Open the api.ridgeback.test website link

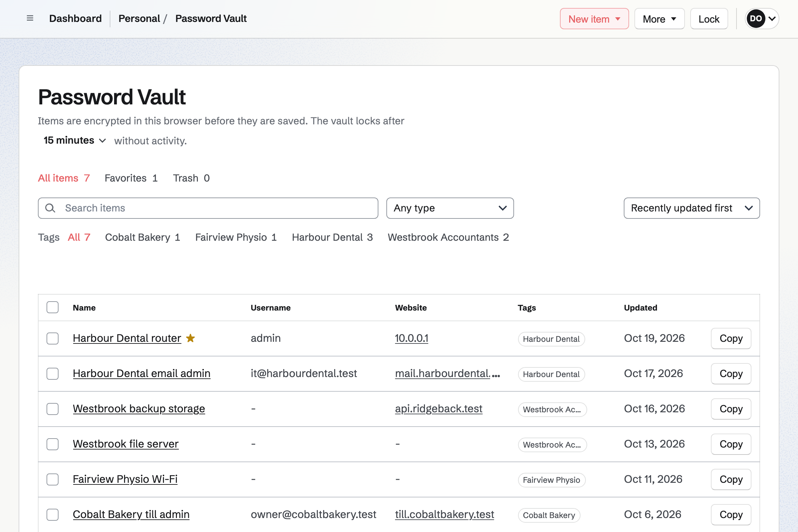pyautogui.click(x=438, y=409)
